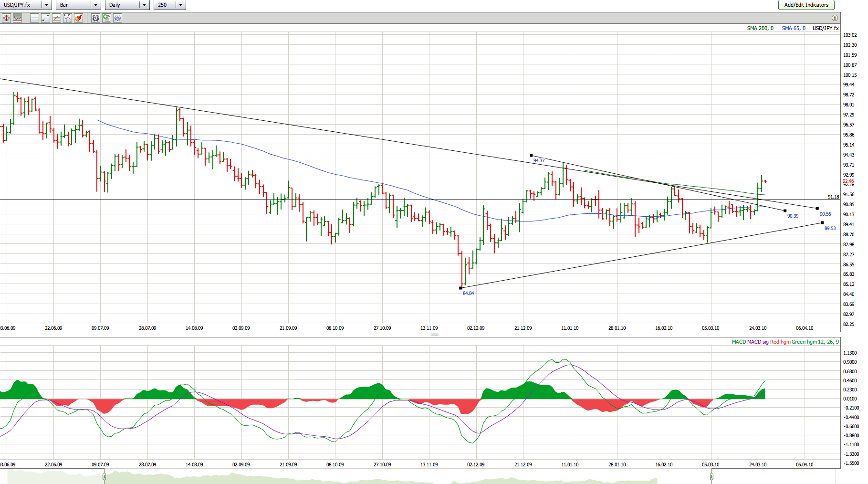Select the horizontal line drawing tool

[x=34, y=18]
